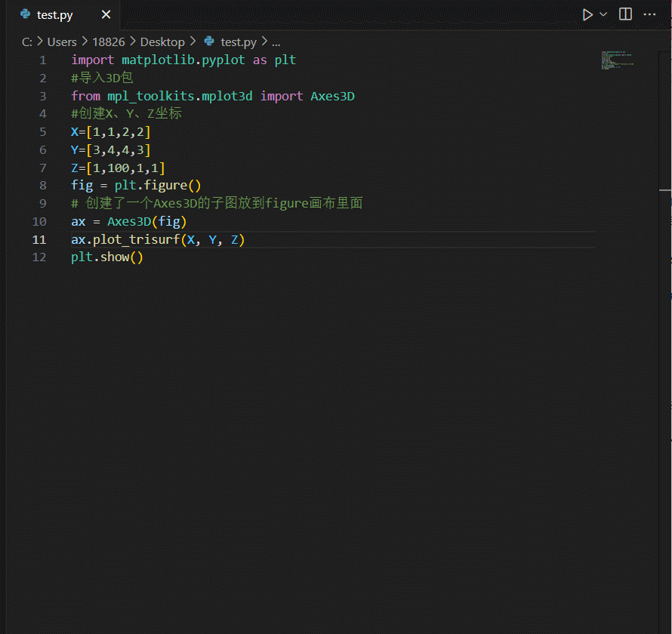Split the editor to the right
672x634 pixels.
point(625,14)
